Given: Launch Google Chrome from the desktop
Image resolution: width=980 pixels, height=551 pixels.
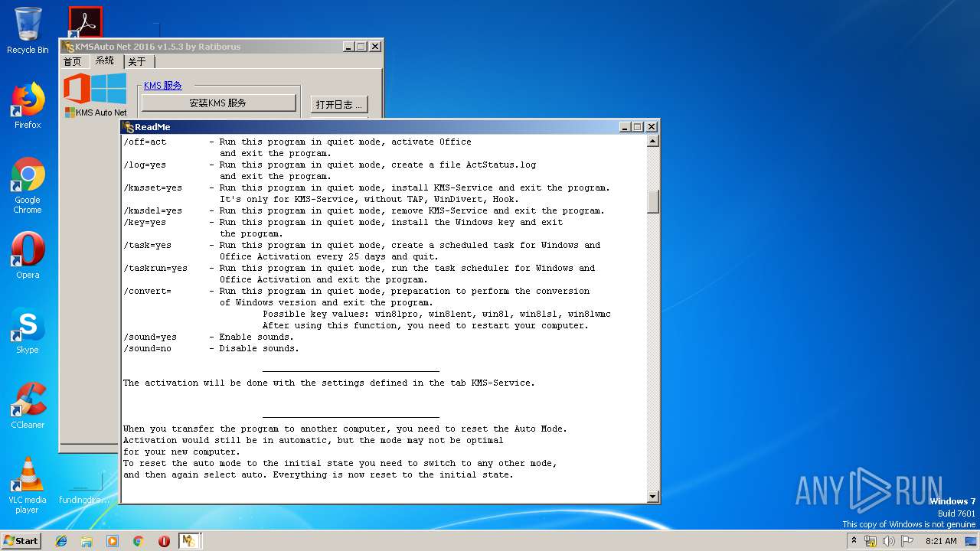Looking at the screenshot, I should (28, 185).
